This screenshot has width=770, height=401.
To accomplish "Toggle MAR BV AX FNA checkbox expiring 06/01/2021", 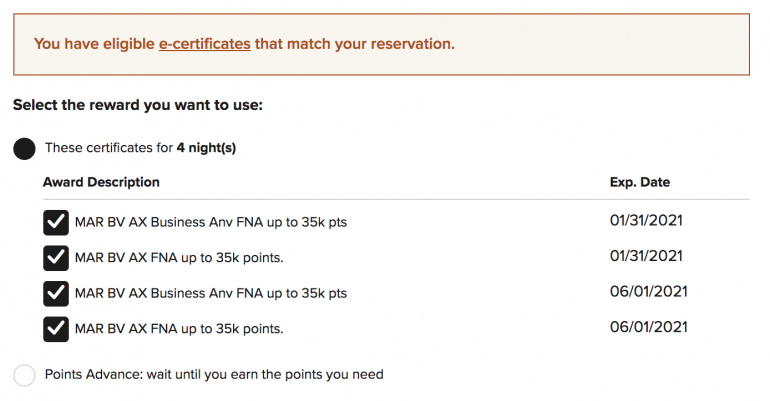I will point(56,328).
